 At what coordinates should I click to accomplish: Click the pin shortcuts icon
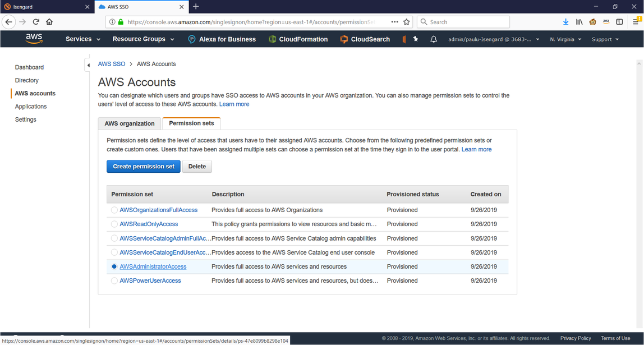416,39
